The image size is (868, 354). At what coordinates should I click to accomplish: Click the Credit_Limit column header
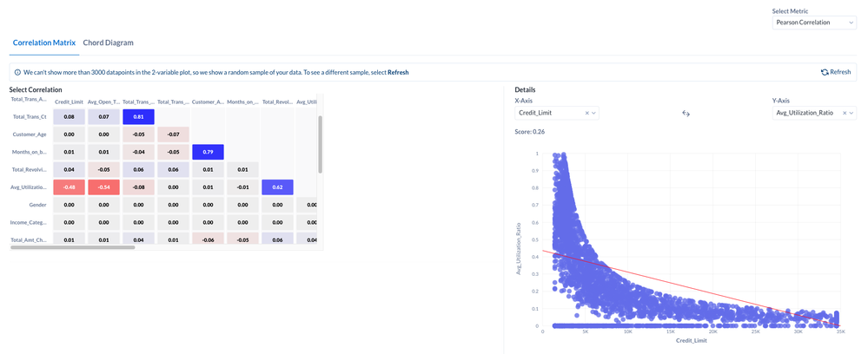[69, 102]
